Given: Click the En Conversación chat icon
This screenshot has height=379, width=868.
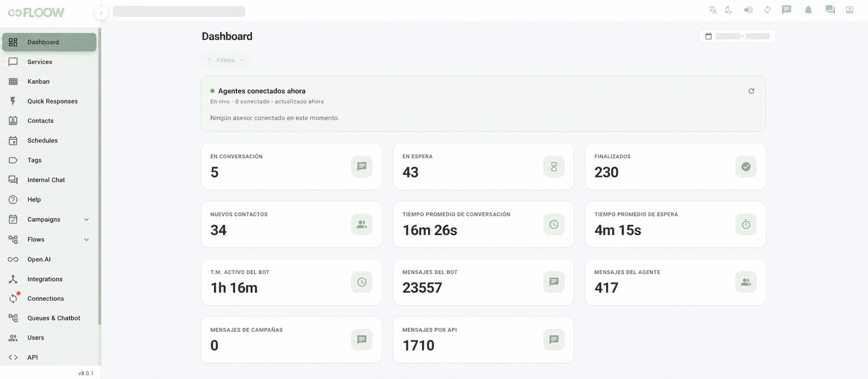Looking at the screenshot, I should (x=362, y=166).
